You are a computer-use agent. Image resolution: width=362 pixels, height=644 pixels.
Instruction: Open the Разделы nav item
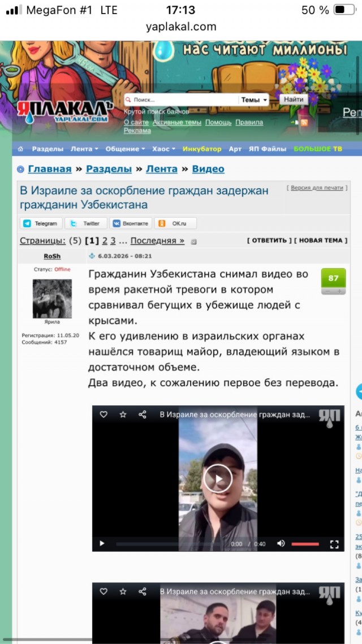[x=48, y=149]
